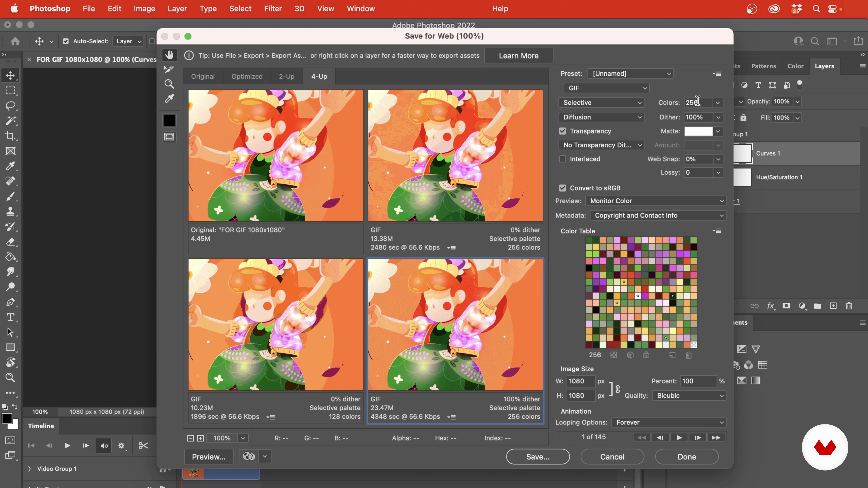
Task: Click the Done button
Action: pyautogui.click(x=687, y=457)
